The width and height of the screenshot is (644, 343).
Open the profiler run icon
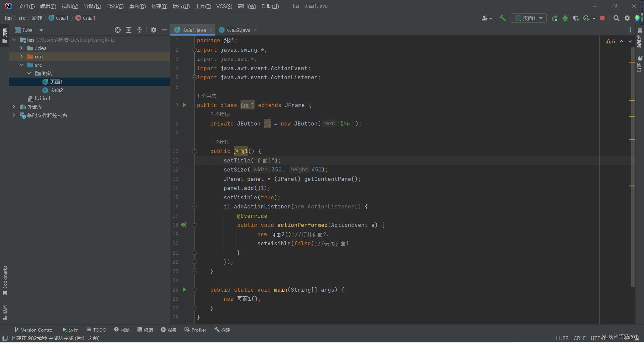coord(587,18)
